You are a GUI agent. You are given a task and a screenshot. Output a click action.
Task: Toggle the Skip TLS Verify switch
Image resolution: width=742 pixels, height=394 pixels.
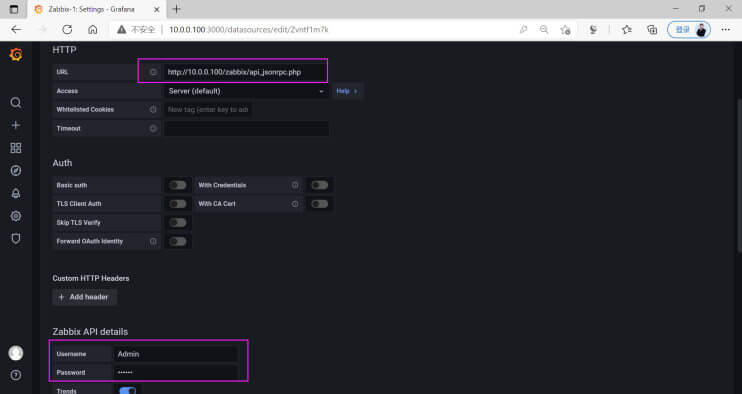click(x=178, y=222)
